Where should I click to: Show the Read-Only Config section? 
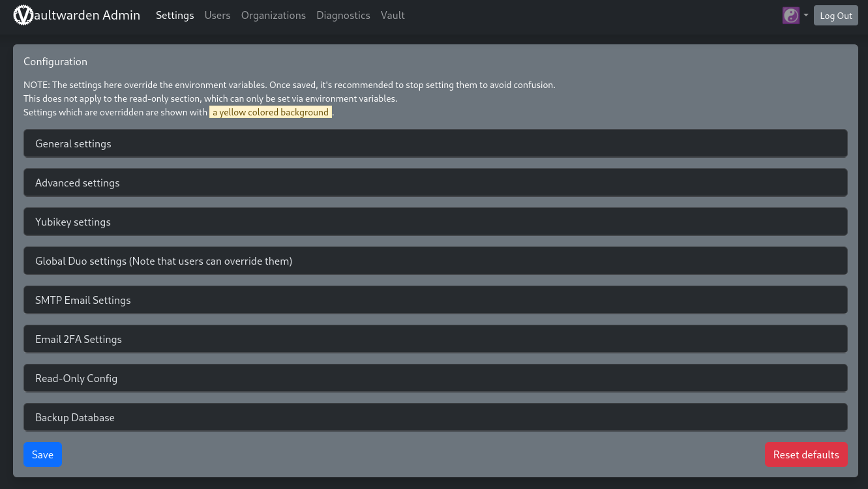coord(76,378)
